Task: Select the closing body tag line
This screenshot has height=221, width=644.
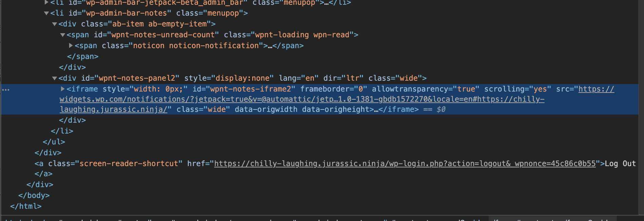Action: (x=34, y=196)
